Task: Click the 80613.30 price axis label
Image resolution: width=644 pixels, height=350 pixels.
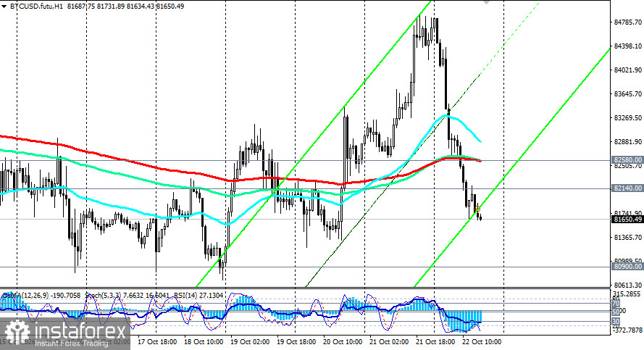Action: pos(627,285)
